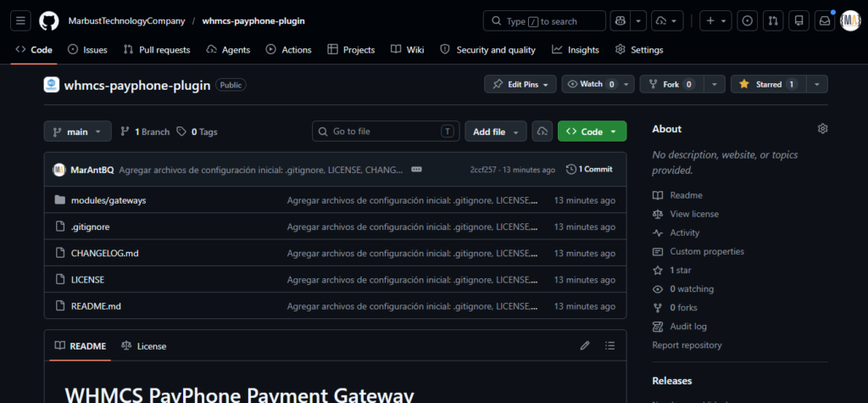This screenshot has width=868, height=403.
Task: Select the License tab beside README
Action: pos(144,346)
